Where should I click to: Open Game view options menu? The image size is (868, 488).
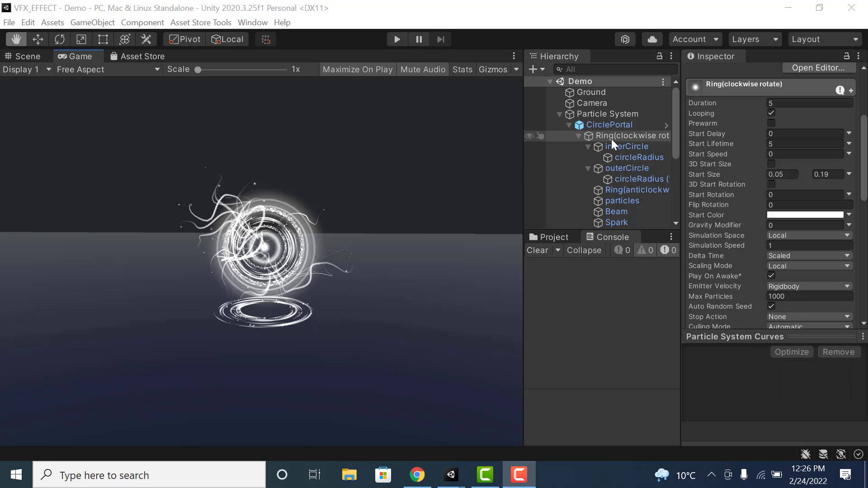(x=514, y=56)
